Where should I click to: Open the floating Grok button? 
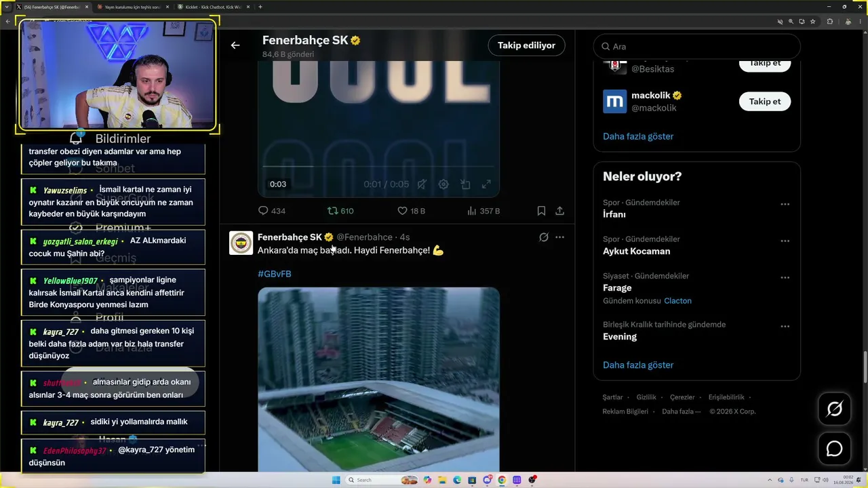834,409
